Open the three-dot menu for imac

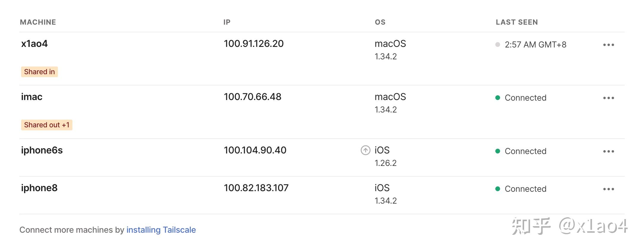(x=608, y=98)
